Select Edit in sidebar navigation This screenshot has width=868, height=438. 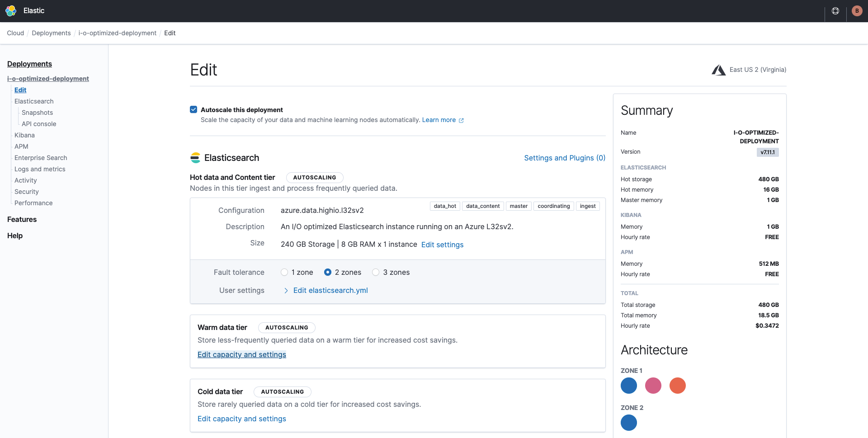point(20,90)
